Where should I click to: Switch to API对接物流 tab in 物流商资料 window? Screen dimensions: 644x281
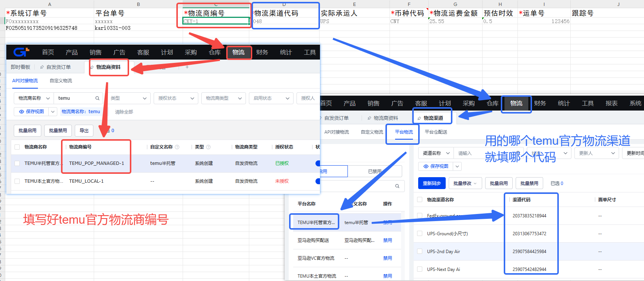pyautogui.click(x=25, y=81)
